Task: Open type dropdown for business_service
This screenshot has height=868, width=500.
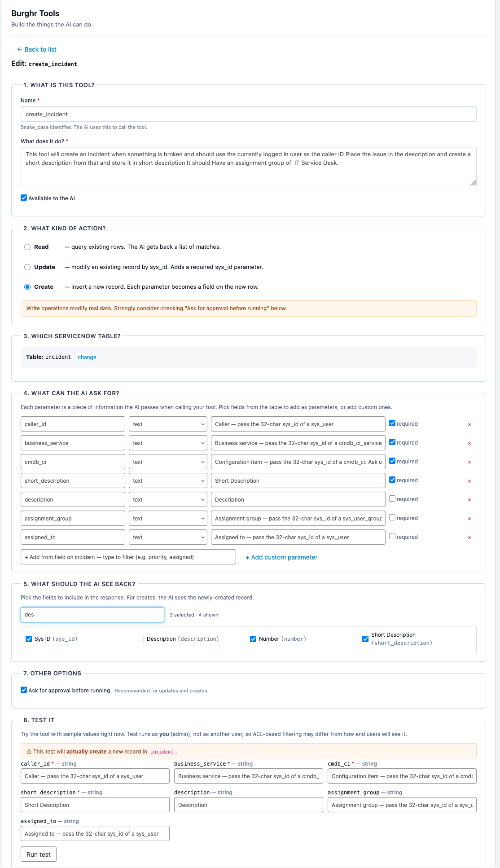Action: click(x=168, y=443)
